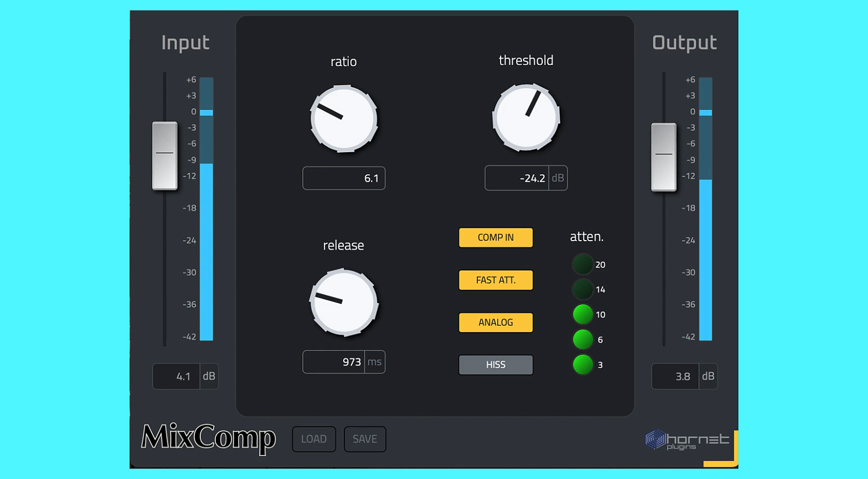Click the 'Input' heading text
This screenshot has height=479, width=868.
point(185,43)
